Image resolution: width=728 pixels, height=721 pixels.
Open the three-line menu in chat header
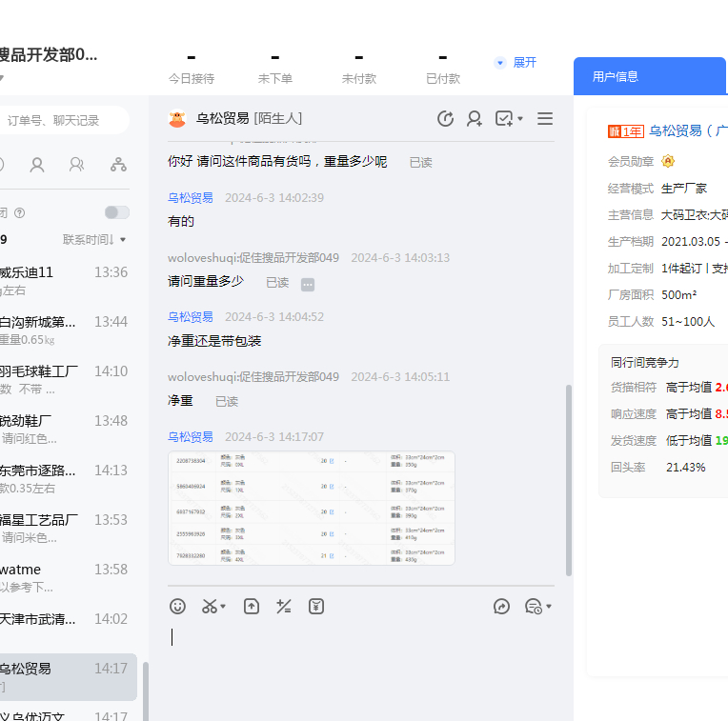coord(545,119)
